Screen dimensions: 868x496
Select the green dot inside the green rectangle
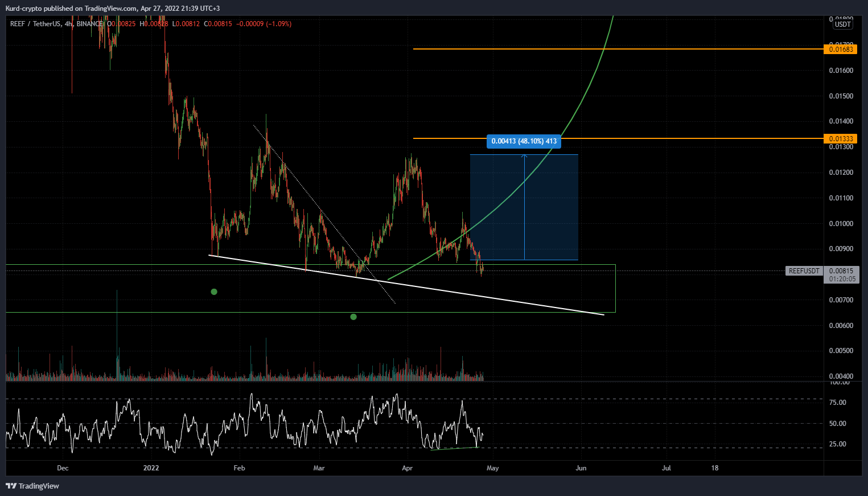pos(214,292)
